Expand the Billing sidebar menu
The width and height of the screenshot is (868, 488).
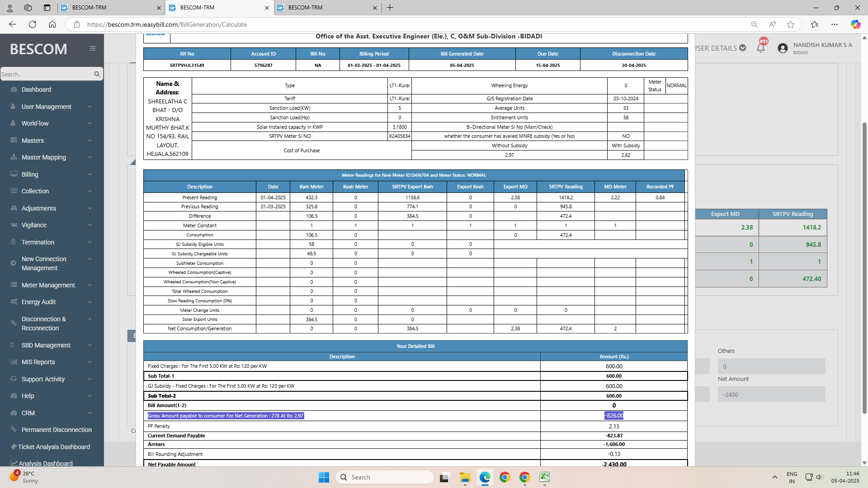coord(30,174)
